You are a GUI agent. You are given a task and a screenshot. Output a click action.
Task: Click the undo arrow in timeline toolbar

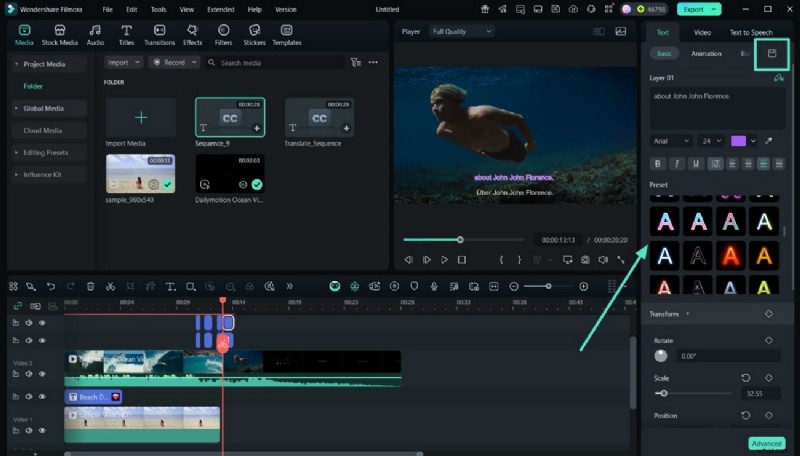[x=50, y=287]
